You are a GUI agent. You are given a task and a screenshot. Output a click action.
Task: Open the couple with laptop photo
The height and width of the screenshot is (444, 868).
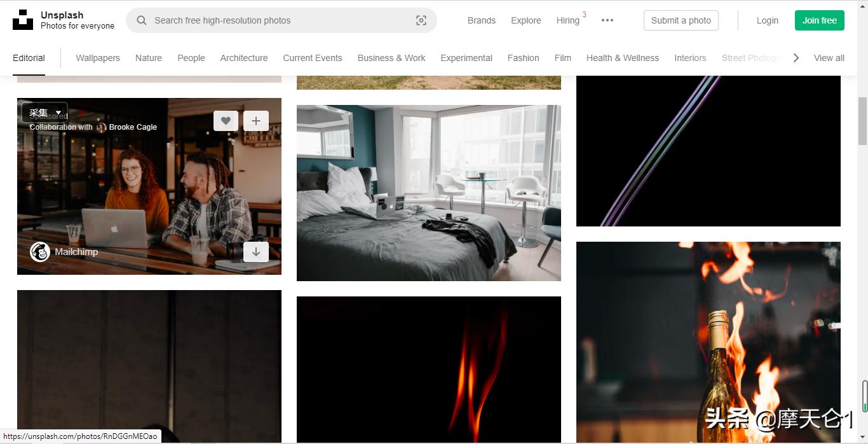pyautogui.click(x=149, y=186)
